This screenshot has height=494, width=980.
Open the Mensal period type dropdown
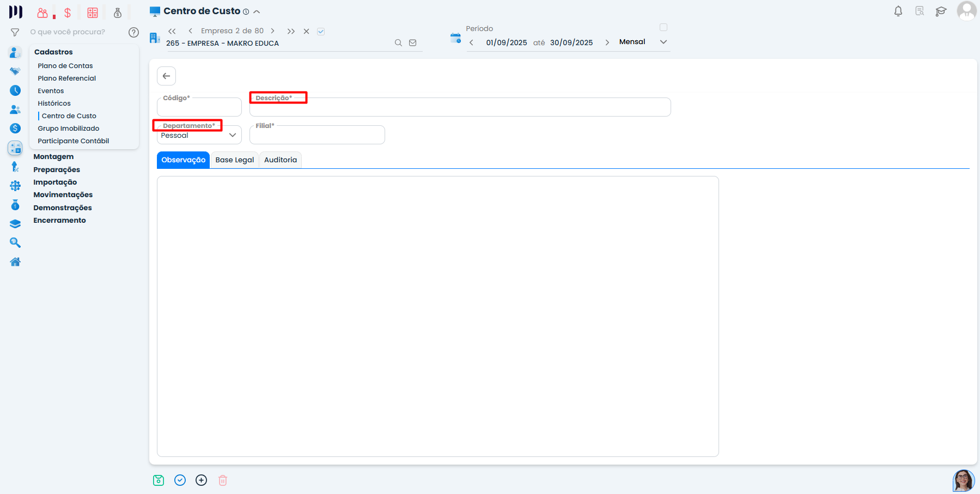click(643, 42)
